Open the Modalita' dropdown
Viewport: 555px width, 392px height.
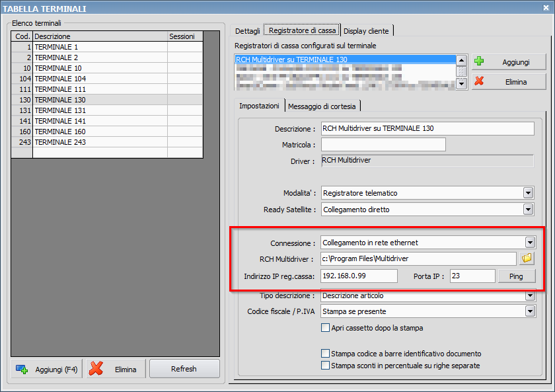click(x=528, y=193)
